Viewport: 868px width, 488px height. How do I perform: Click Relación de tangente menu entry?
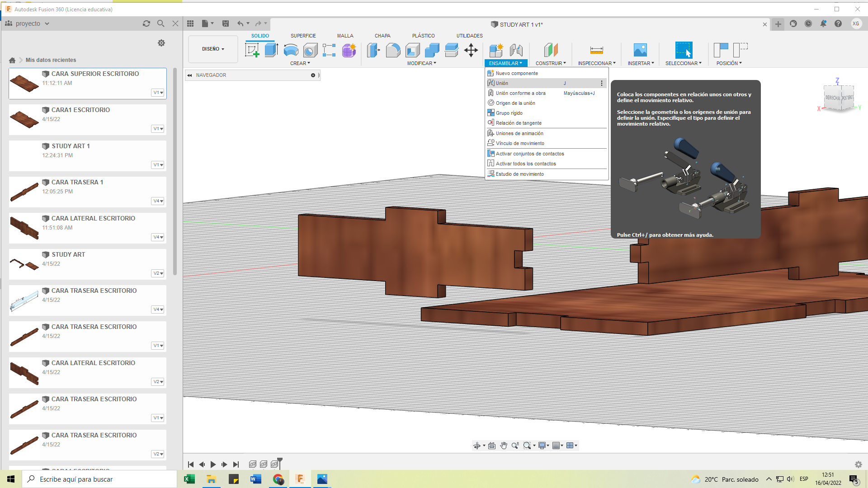519,123
